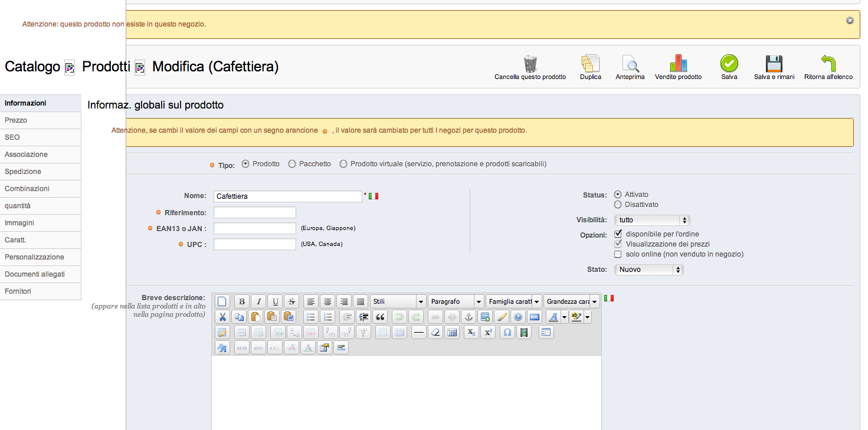This screenshot has height=430, width=868.
Task: Click new document icon in editor
Action: tap(222, 301)
